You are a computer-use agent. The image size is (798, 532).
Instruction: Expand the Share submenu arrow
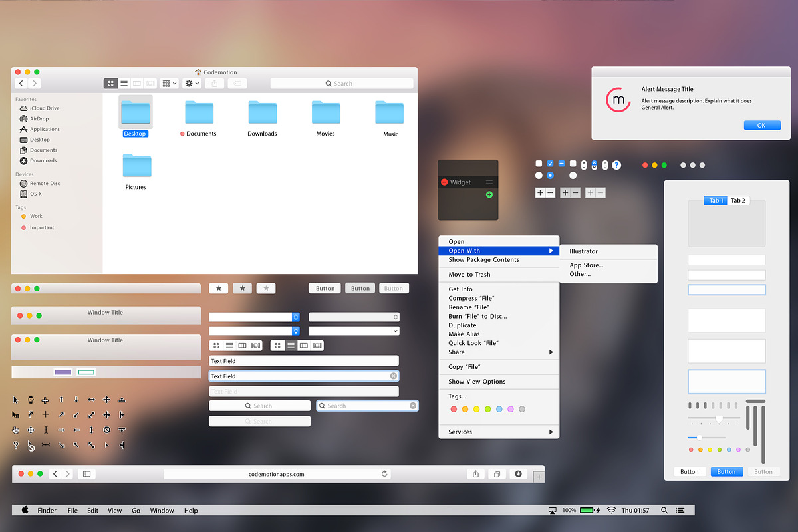click(551, 352)
